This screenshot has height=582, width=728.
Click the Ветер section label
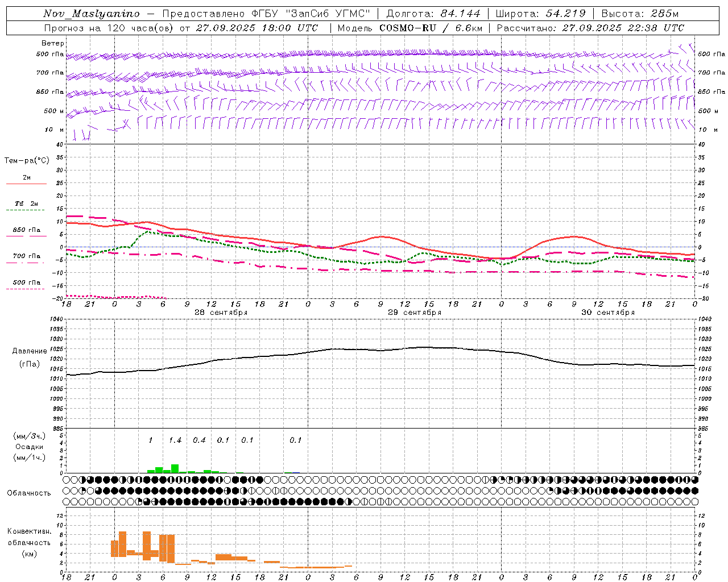pyautogui.click(x=53, y=43)
